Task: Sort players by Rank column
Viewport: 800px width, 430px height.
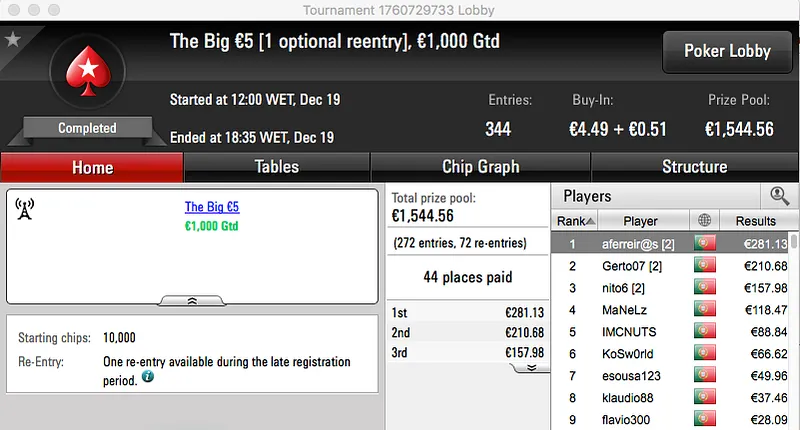Action: tap(576, 221)
